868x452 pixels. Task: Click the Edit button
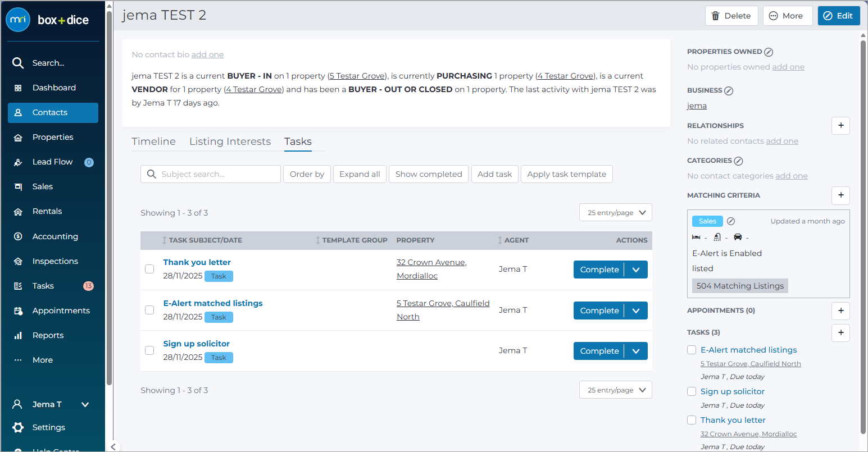click(x=839, y=16)
